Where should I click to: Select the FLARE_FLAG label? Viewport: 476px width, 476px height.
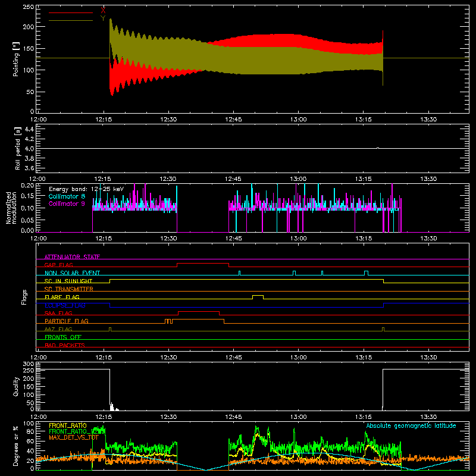[62, 297]
